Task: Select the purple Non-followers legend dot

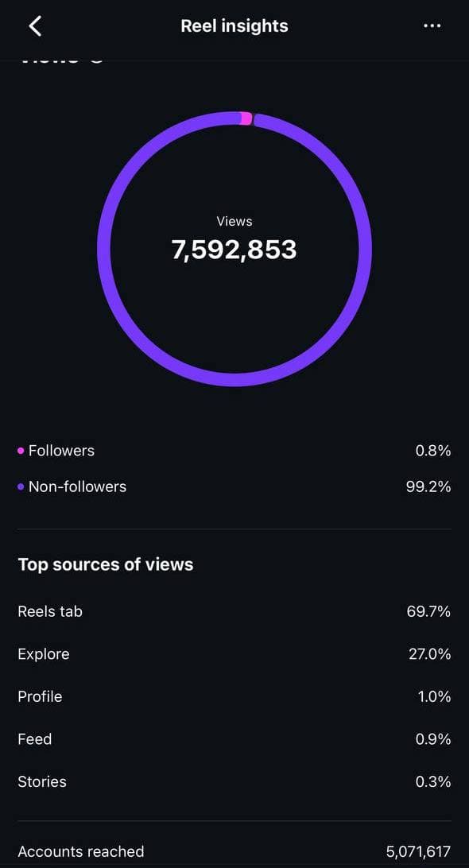Action: (x=20, y=486)
